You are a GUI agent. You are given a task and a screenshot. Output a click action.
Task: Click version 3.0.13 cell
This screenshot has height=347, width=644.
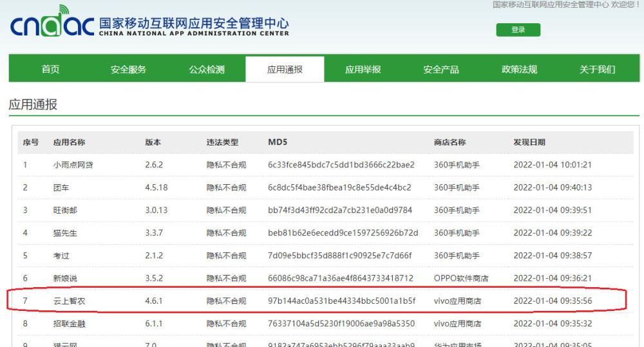156,211
